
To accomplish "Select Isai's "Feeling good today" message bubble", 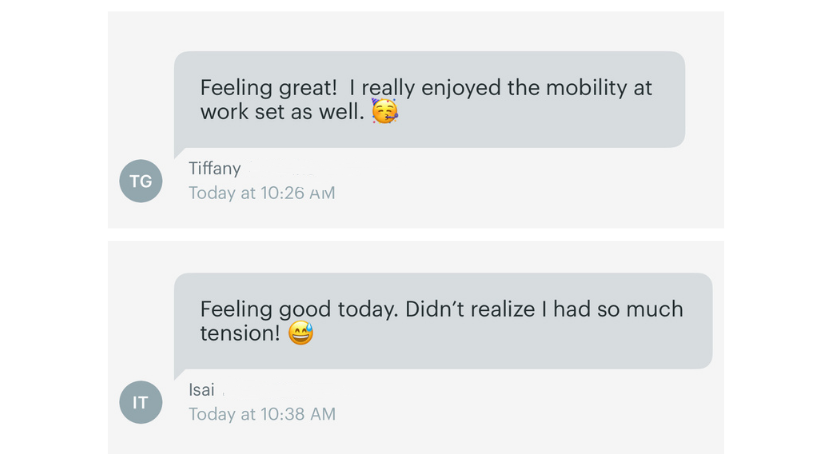I will [443, 321].
